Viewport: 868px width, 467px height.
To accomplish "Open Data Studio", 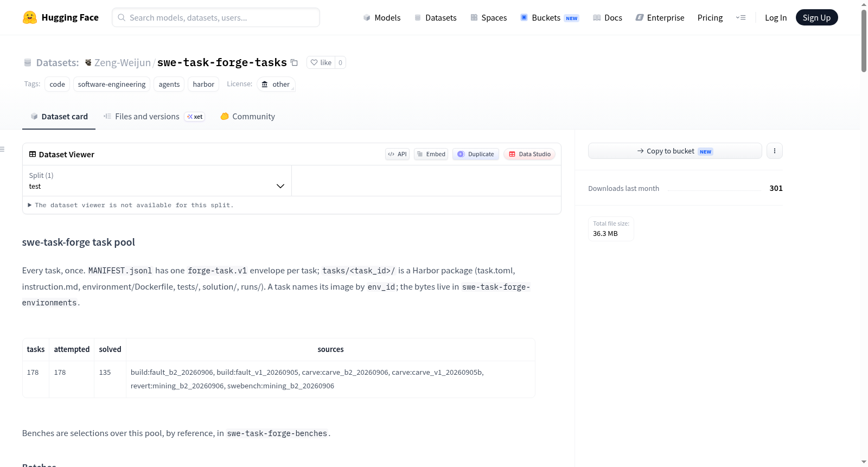I will (529, 154).
